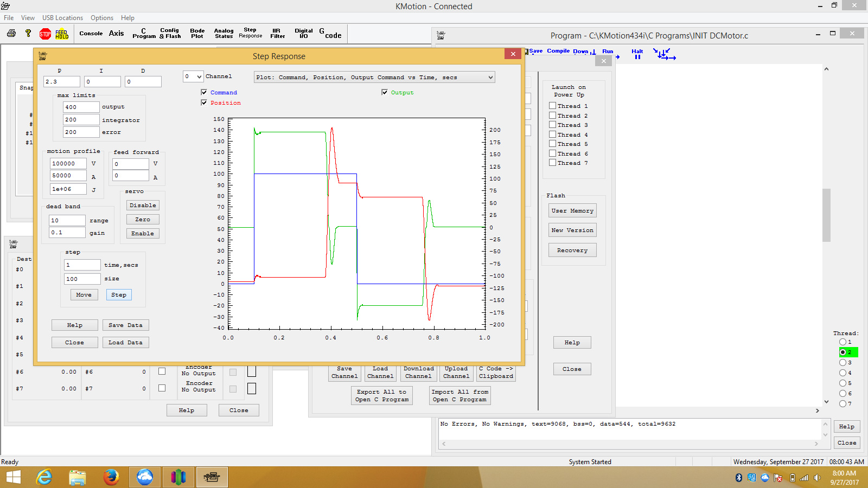Click the printer icon in toolbar

point(11,34)
